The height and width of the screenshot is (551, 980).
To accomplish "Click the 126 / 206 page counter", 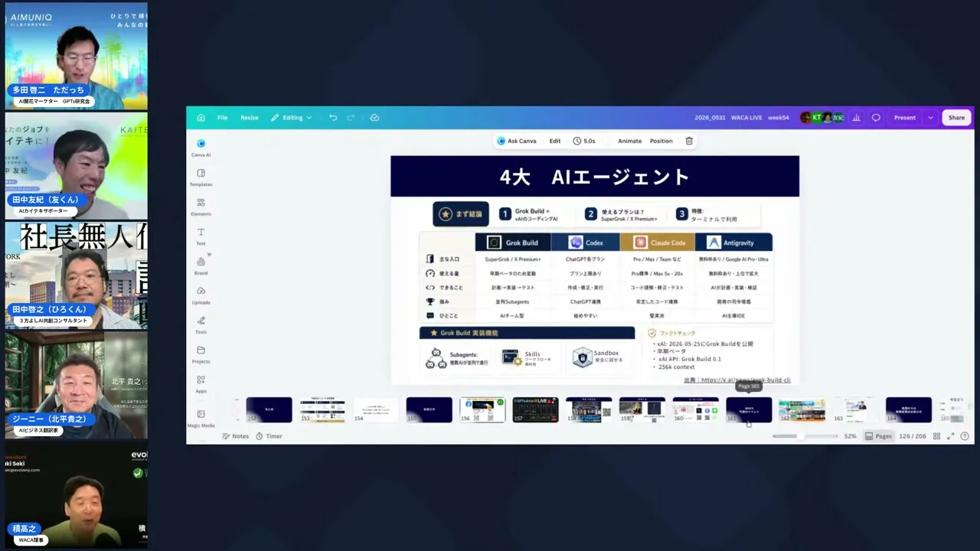I will pyautogui.click(x=913, y=436).
